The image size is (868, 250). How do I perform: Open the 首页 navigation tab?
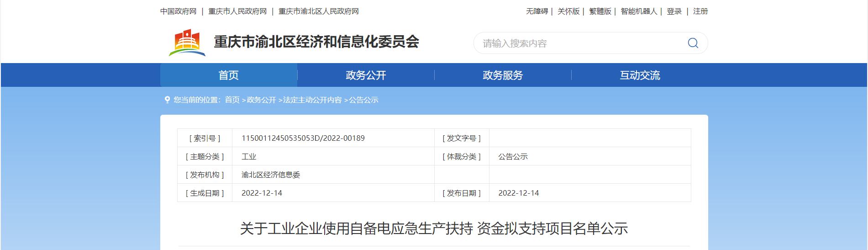tap(228, 75)
